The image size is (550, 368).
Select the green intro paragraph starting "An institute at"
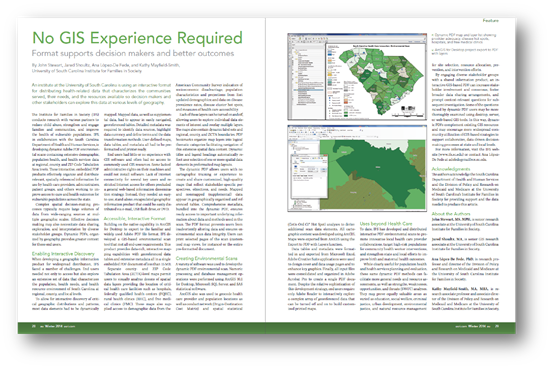101,94
